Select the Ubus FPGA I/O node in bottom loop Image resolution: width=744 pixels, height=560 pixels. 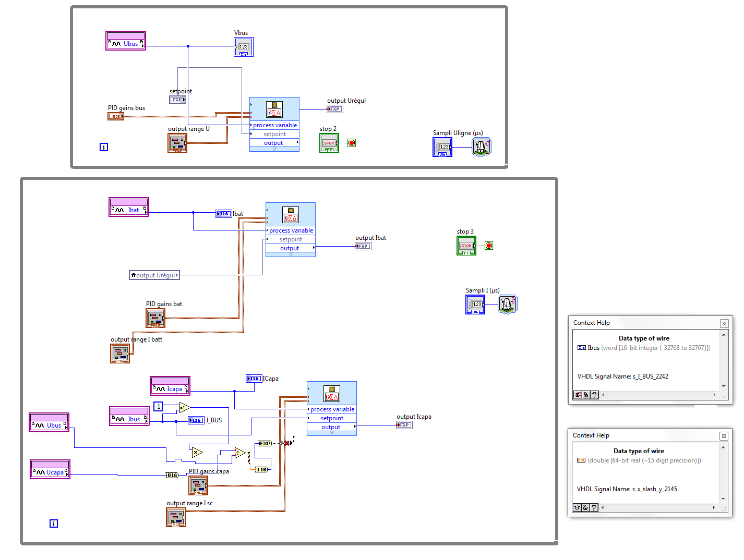click(x=49, y=422)
